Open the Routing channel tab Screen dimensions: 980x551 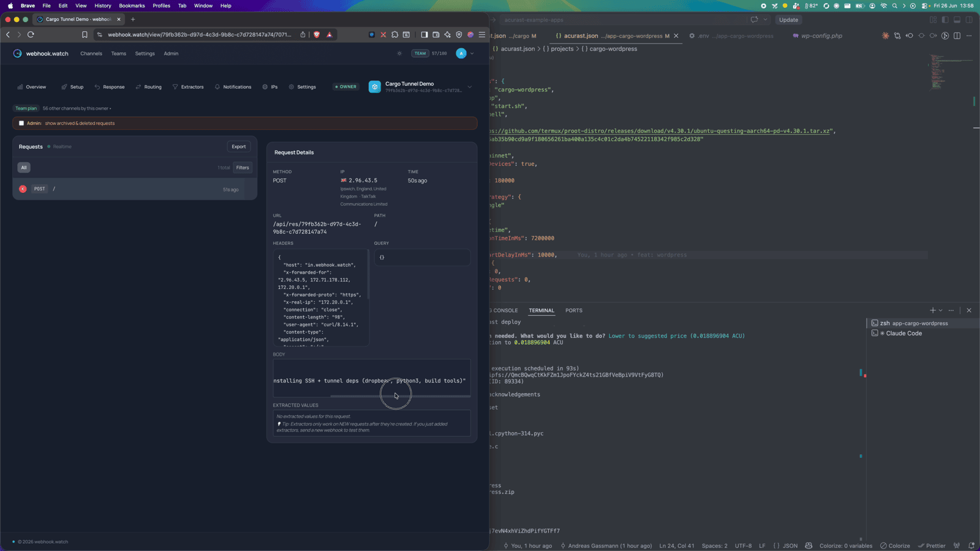pyautogui.click(x=149, y=87)
